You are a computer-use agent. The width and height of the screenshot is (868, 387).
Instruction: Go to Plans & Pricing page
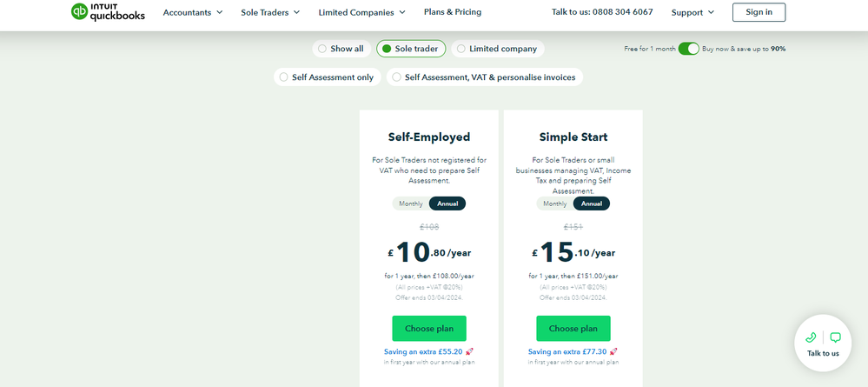coord(452,12)
